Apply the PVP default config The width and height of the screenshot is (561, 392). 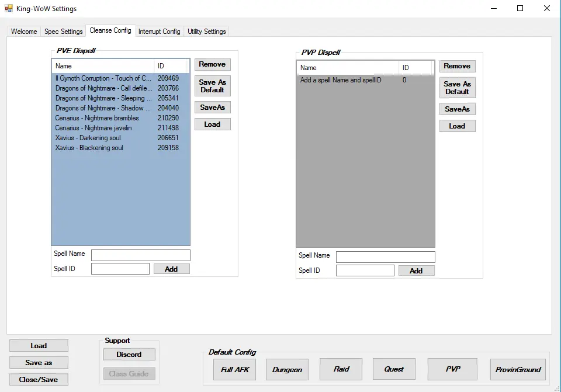(x=452, y=369)
